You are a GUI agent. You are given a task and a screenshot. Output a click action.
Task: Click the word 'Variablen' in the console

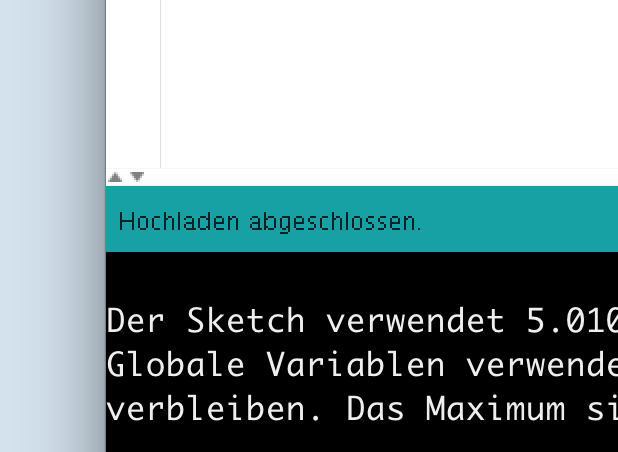[x=356, y=365]
